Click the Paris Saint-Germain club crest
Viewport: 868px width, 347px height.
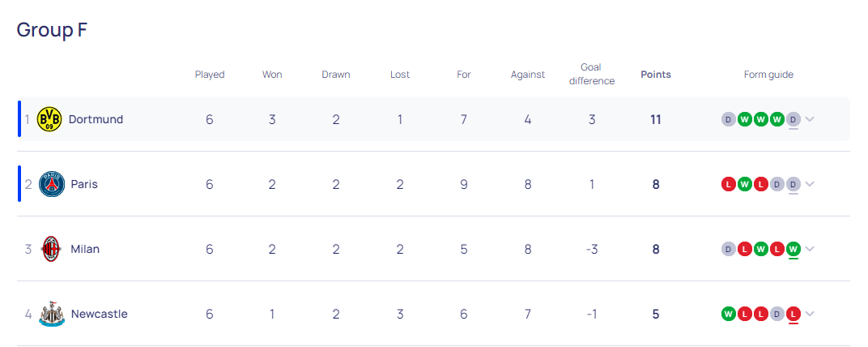52,184
